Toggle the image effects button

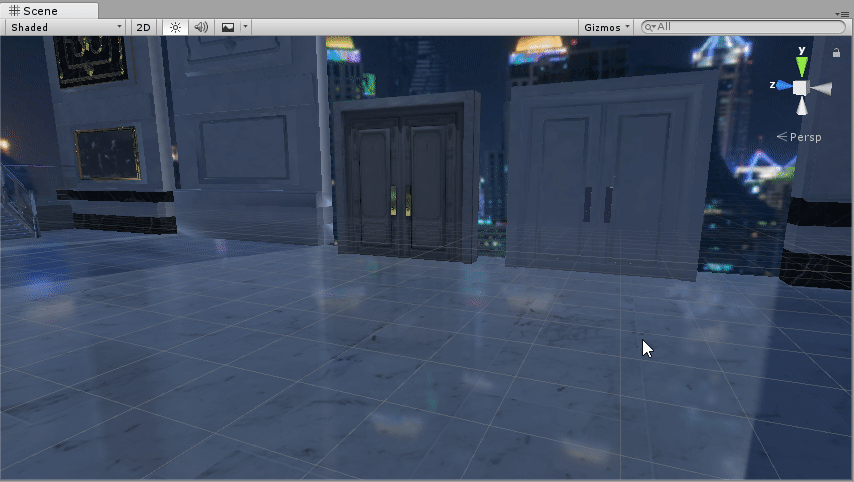point(228,27)
